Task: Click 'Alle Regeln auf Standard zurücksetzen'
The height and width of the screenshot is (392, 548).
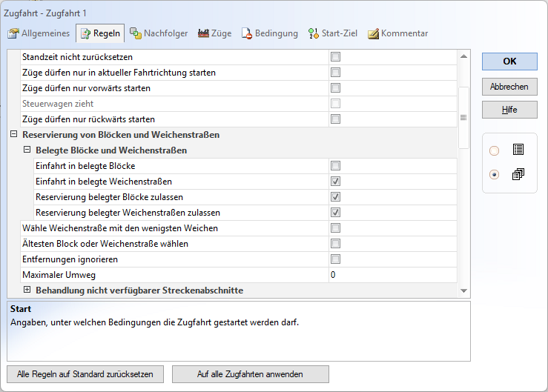Action: [x=85, y=374]
